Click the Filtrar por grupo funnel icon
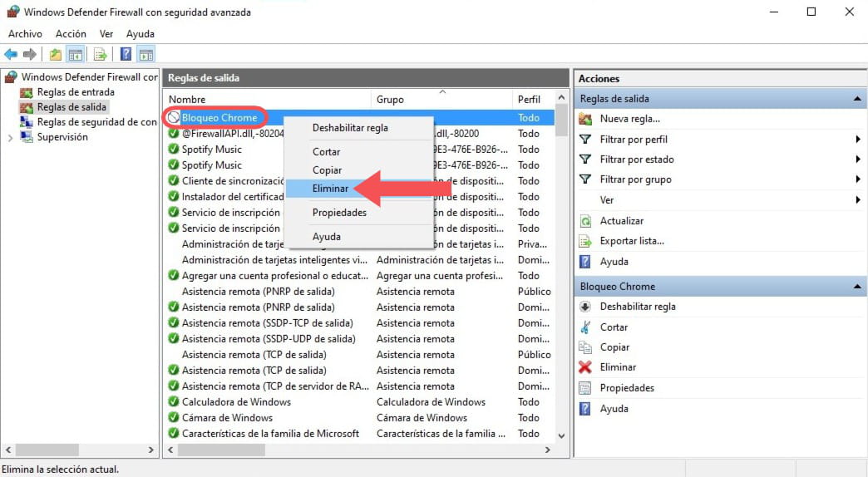 point(585,179)
